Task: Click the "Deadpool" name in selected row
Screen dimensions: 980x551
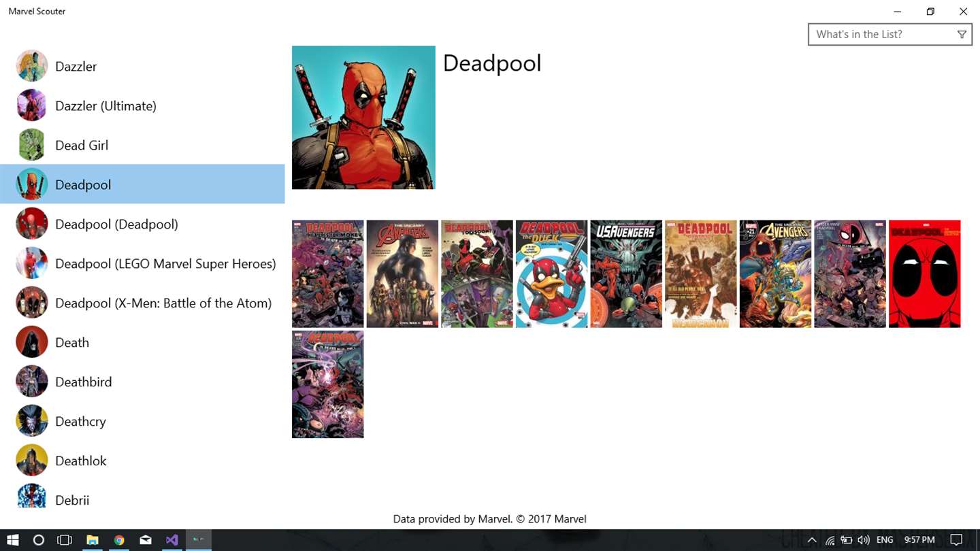Action: pos(83,185)
